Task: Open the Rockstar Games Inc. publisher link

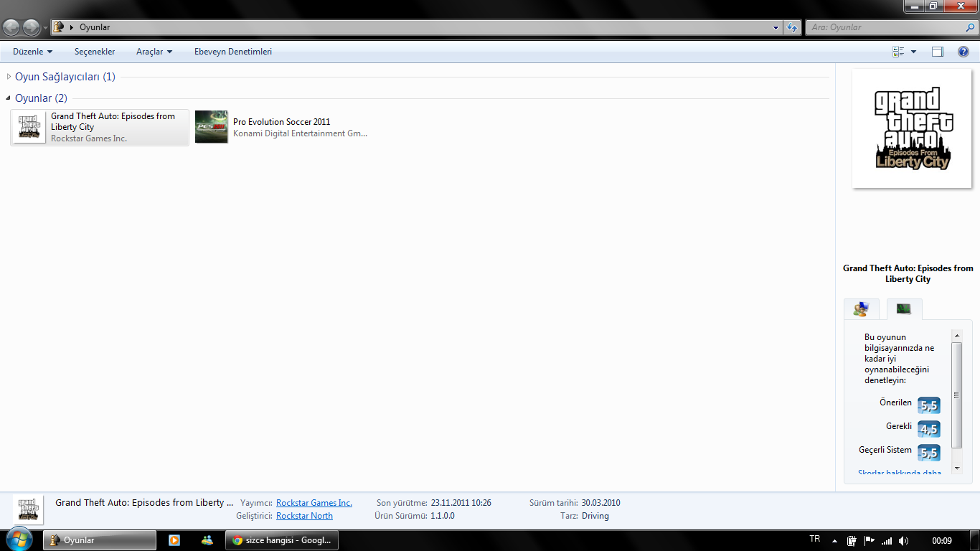Action: [314, 503]
